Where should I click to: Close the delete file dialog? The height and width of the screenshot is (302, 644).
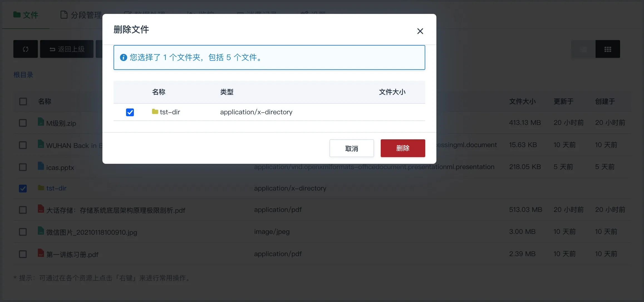coord(420,31)
